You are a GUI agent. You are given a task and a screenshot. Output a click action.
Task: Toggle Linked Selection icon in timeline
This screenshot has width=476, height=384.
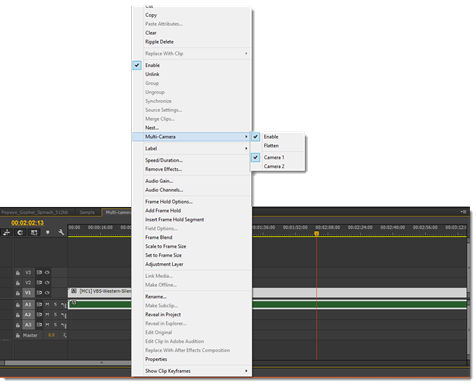(x=34, y=232)
